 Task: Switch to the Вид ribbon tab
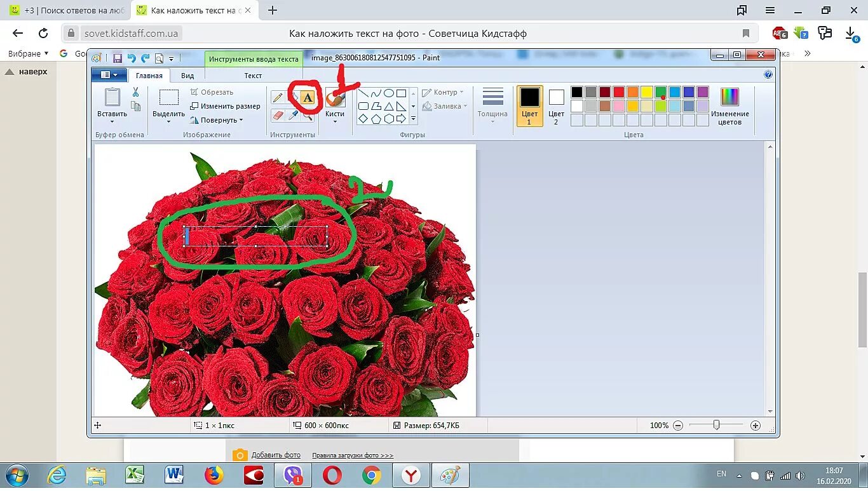187,75
